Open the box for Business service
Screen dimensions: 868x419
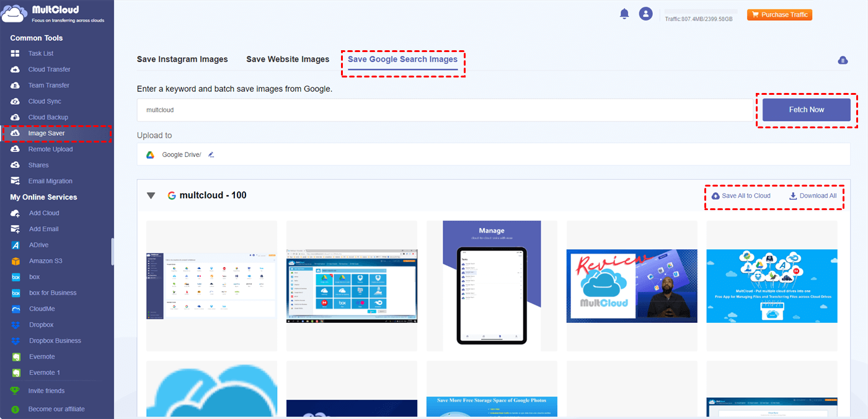(x=53, y=293)
